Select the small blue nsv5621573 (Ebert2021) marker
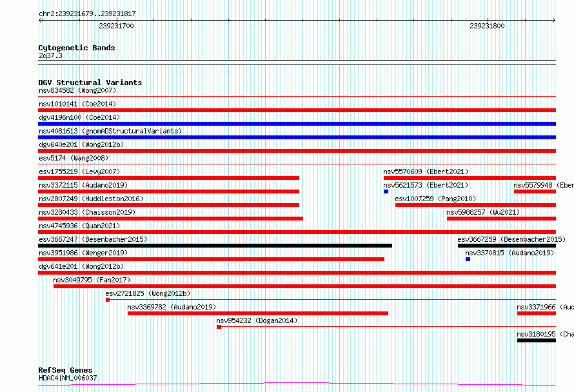The height and width of the screenshot is (392, 574). [386, 191]
